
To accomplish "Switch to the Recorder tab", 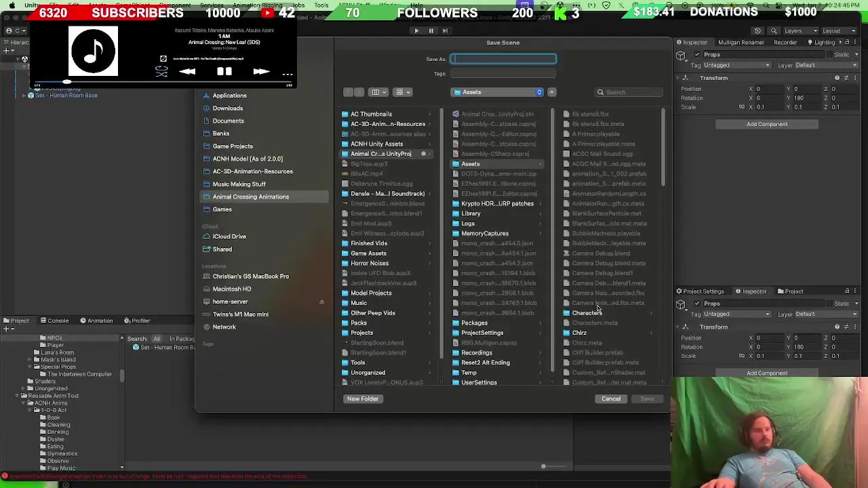I will [x=785, y=42].
